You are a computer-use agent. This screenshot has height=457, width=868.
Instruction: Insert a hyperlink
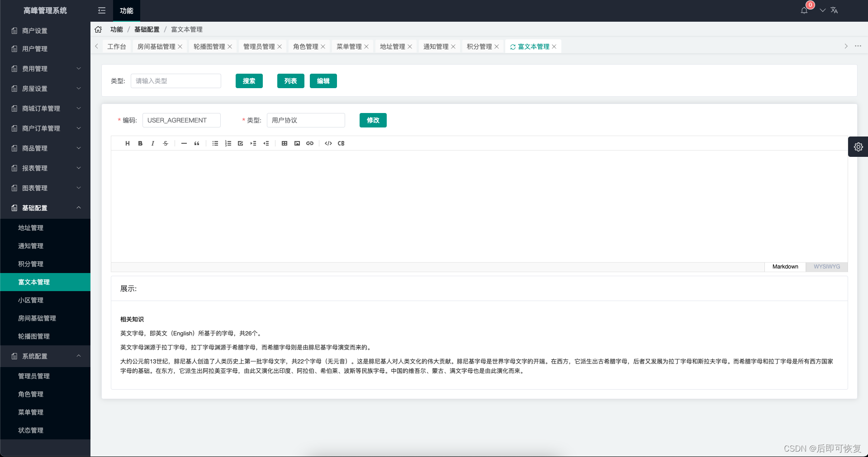coord(310,143)
